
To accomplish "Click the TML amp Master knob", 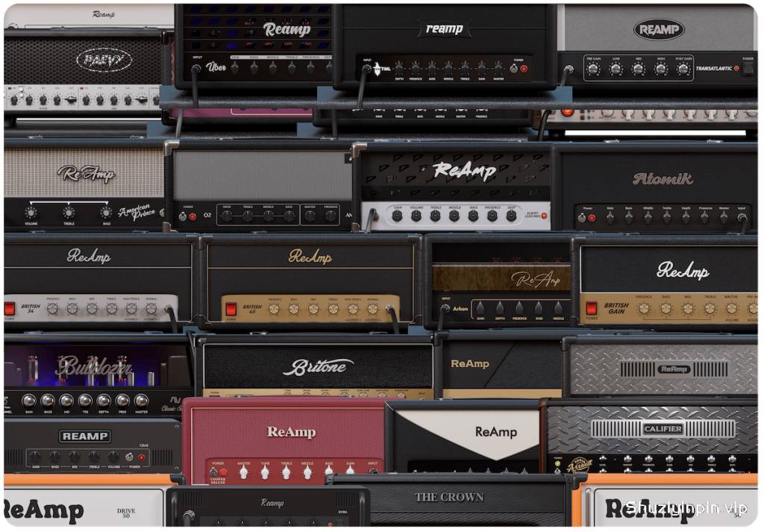I will point(498,68).
